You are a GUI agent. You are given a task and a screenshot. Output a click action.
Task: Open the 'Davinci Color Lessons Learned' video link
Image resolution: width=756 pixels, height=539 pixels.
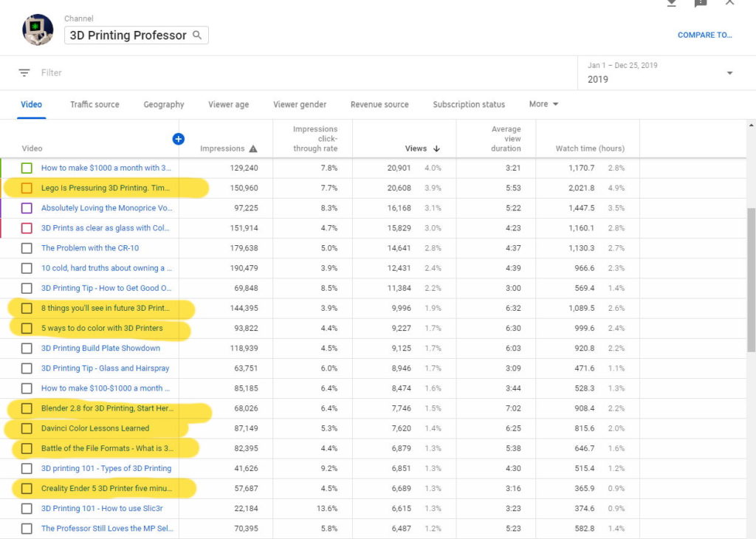tap(95, 428)
